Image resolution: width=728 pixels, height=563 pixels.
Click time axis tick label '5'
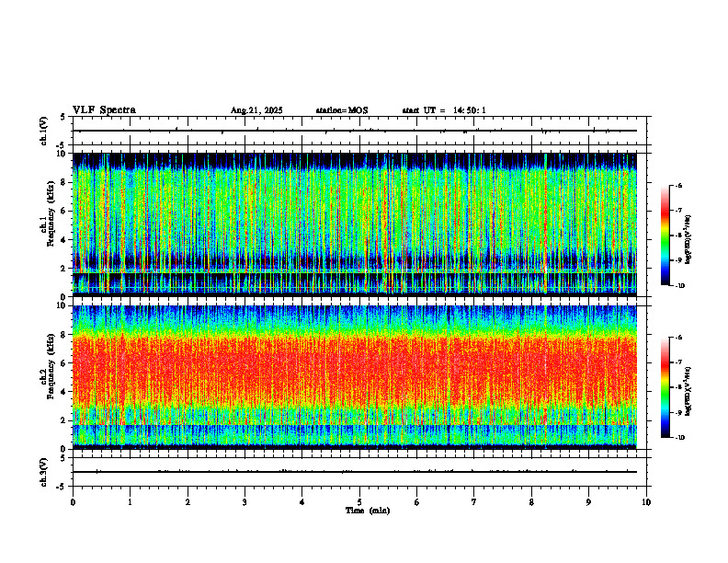[359, 502]
